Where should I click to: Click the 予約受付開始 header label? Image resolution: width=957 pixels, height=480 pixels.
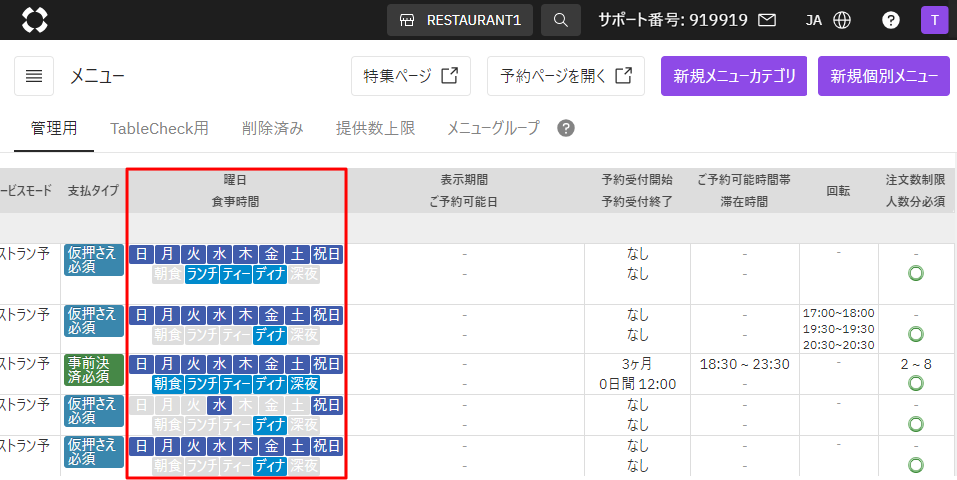pos(637,180)
